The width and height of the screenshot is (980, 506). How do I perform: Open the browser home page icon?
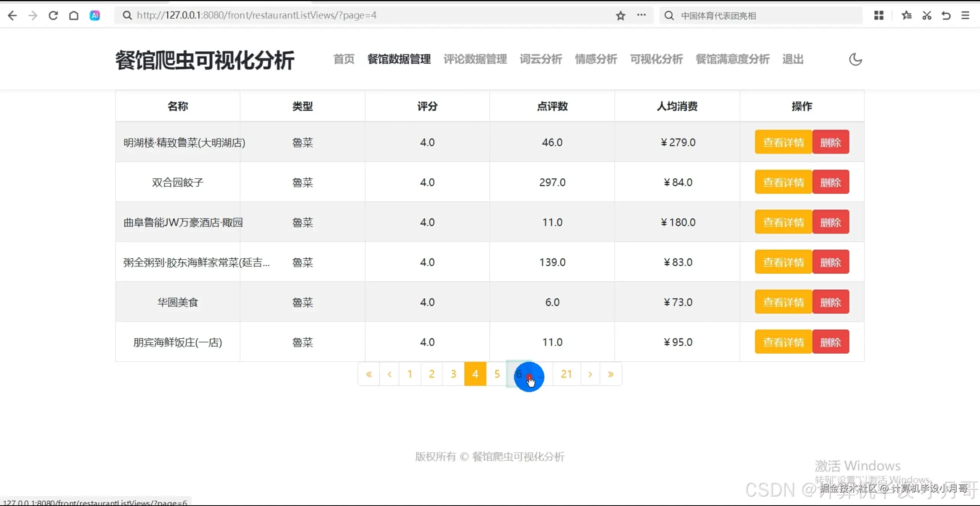[73, 15]
